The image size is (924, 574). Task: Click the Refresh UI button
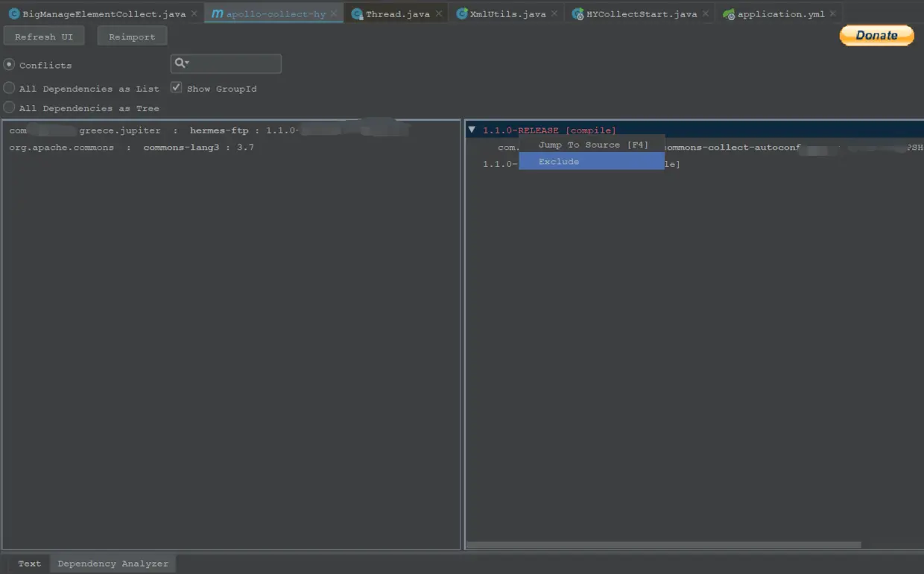point(44,37)
